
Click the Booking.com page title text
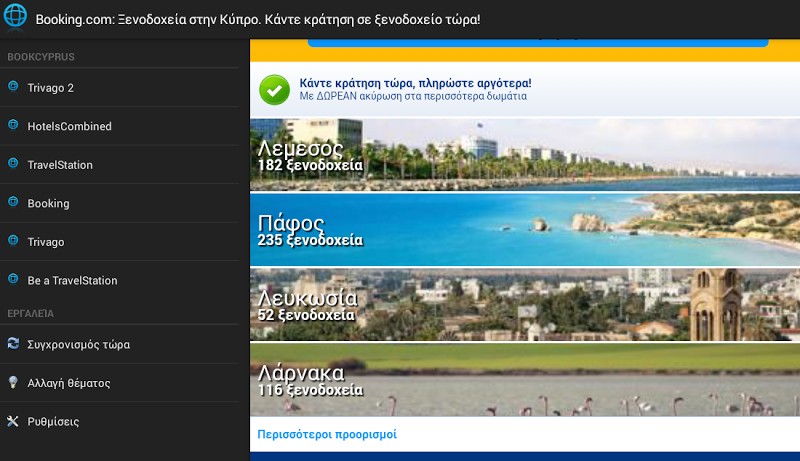point(258,19)
